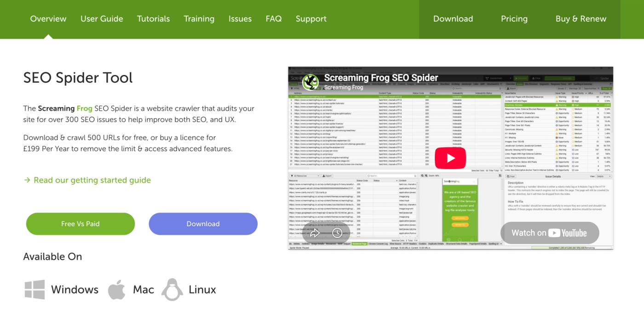The height and width of the screenshot is (313, 644).
Task: Select the Apple Mac logo icon
Action: coord(117,290)
